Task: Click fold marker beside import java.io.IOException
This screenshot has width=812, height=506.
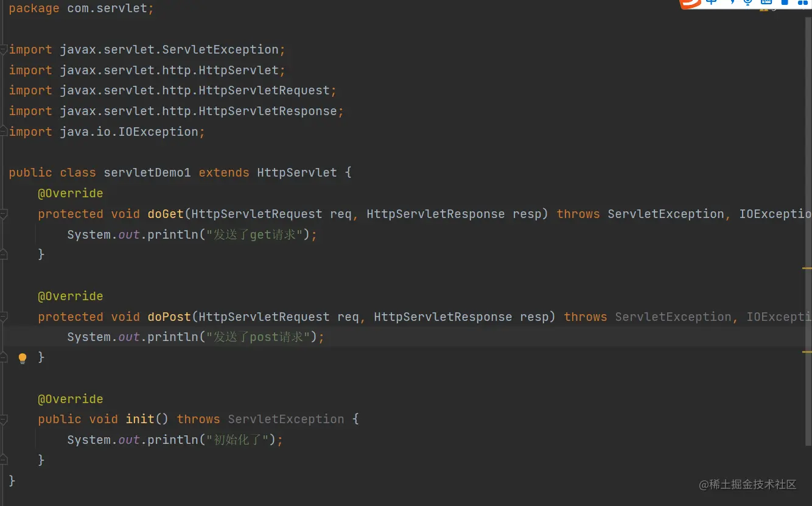Action: pyautogui.click(x=3, y=132)
